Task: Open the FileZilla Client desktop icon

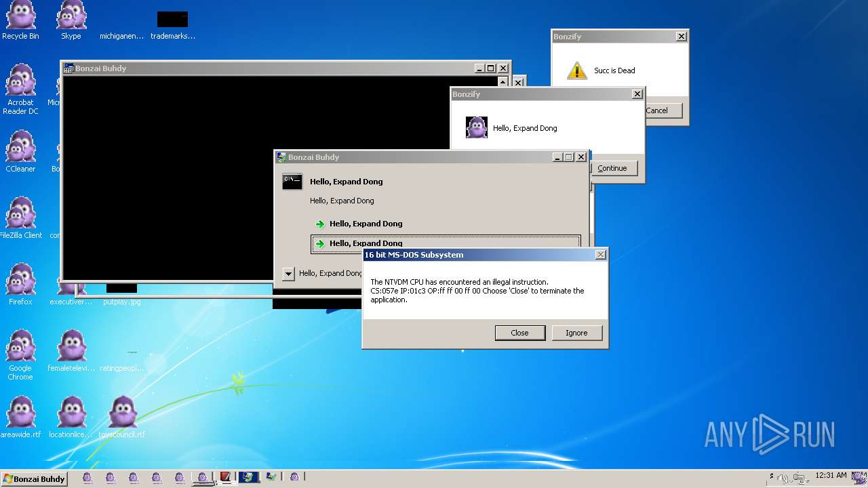Action: [x=20, y=218]
